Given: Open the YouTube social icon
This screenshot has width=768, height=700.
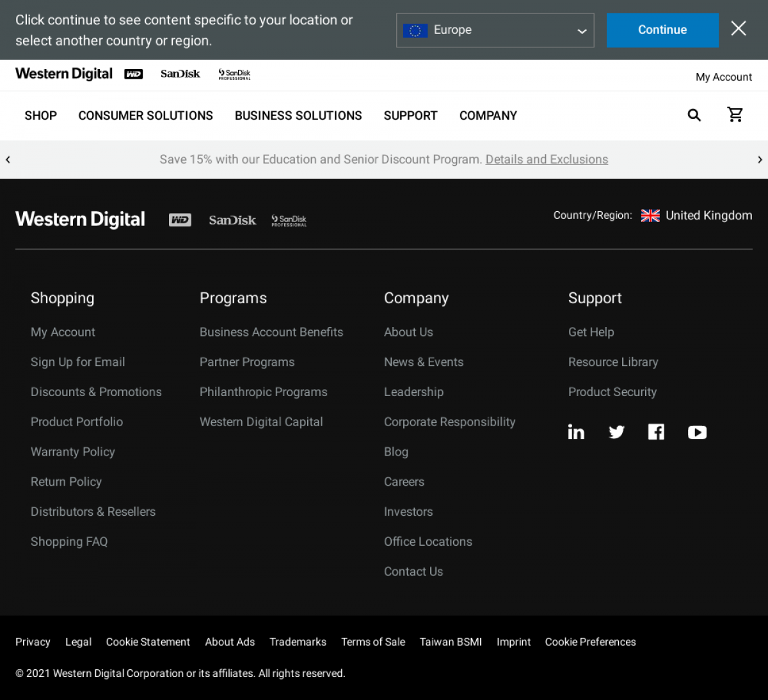Looking at the screenshot, I should [x=697, y=433].
